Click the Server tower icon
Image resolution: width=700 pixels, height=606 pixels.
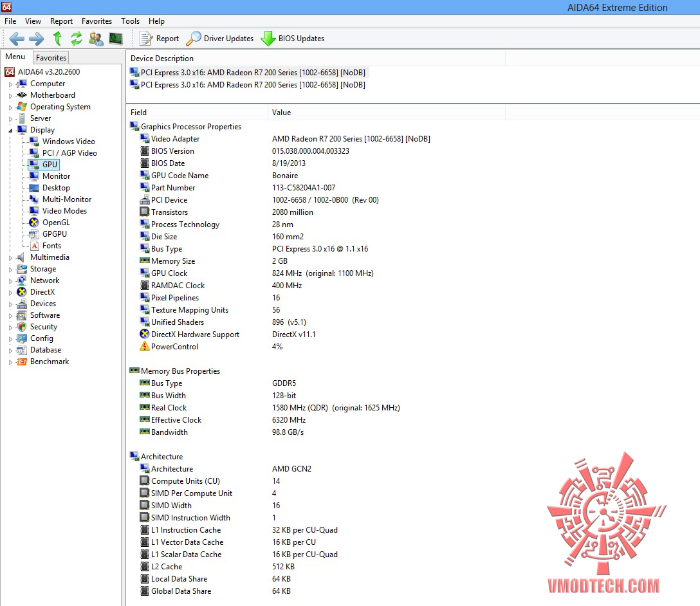coord(21,119)
